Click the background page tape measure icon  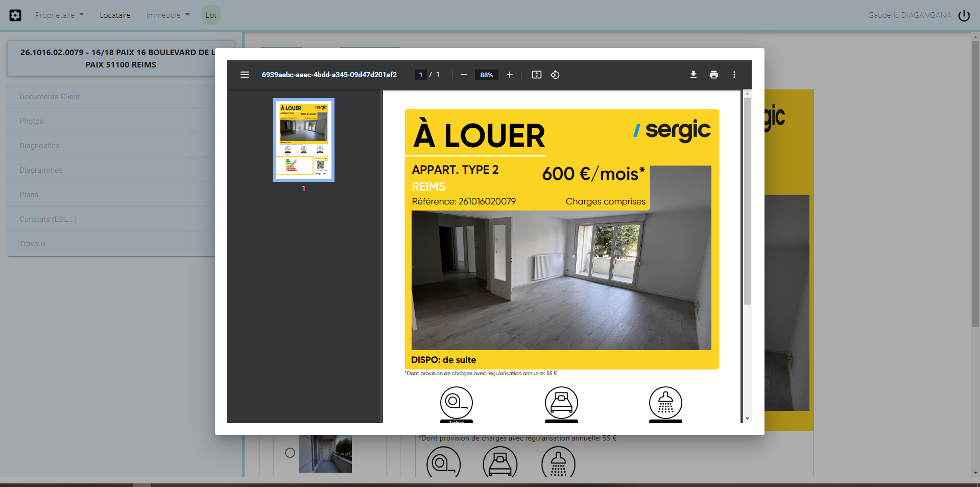[443, 462]
